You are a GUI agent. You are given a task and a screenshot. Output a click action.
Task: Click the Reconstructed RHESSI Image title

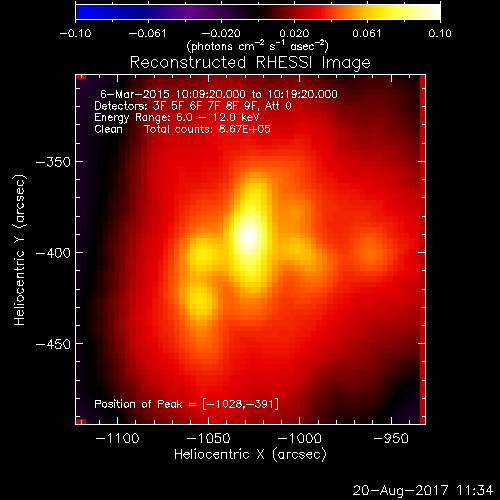[x=250, y=63]
